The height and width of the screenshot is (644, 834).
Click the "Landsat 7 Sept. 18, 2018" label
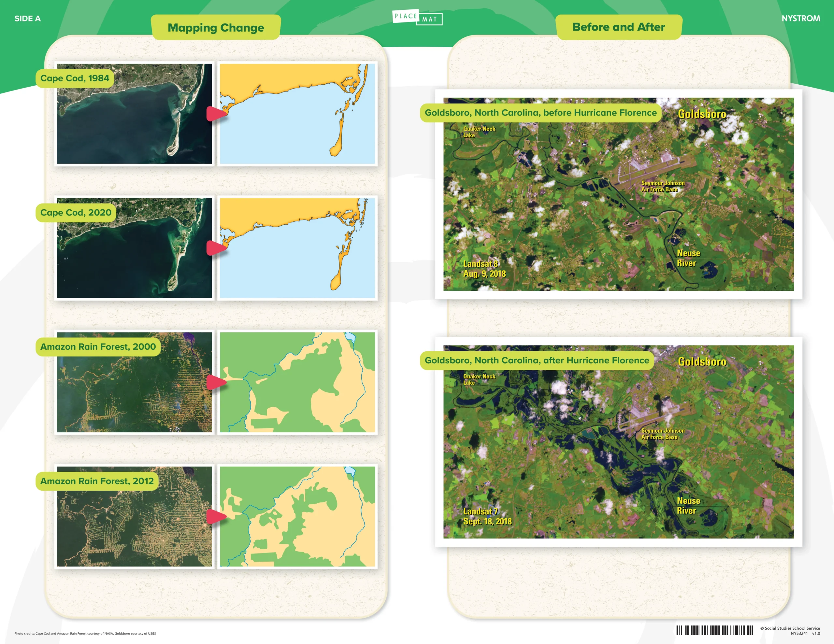click(x=487, y=516)
